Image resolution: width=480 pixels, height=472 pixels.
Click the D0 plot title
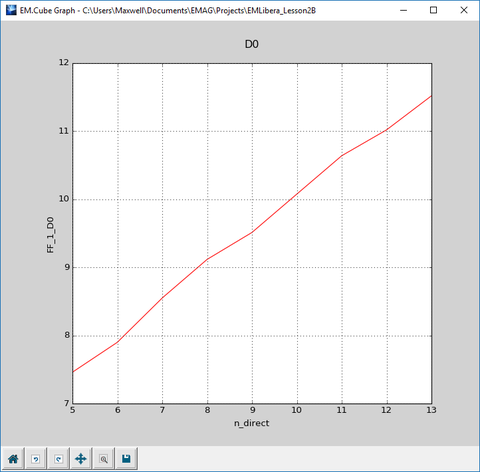click(252, 44)
